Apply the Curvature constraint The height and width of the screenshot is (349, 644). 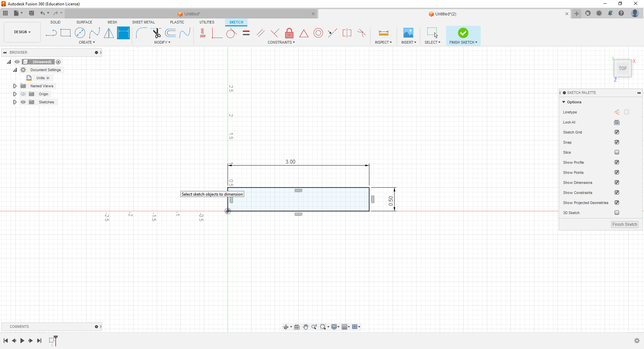362,33
